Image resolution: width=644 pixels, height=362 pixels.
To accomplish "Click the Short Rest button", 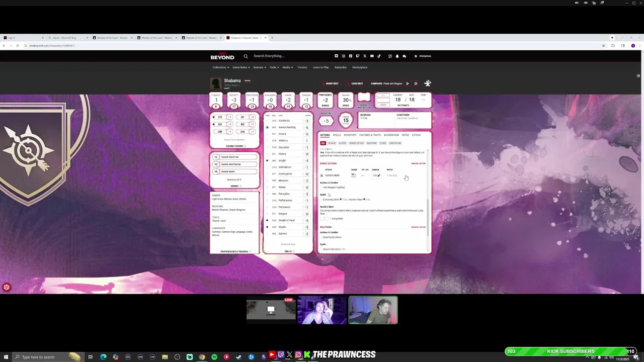I will click(x=331, y=83).
